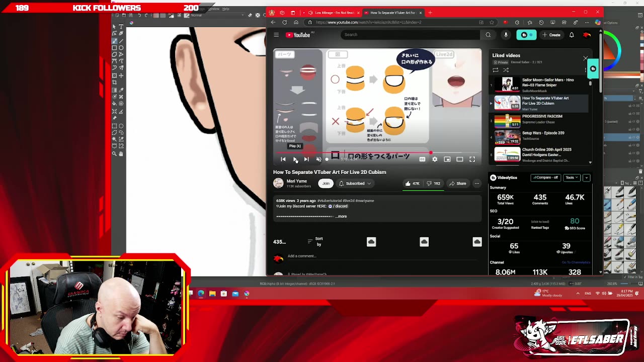The width and height of the screenshot is (644, 362).
Task: Select the Move tool in Krita toolbox
Action: pos(121,75)
